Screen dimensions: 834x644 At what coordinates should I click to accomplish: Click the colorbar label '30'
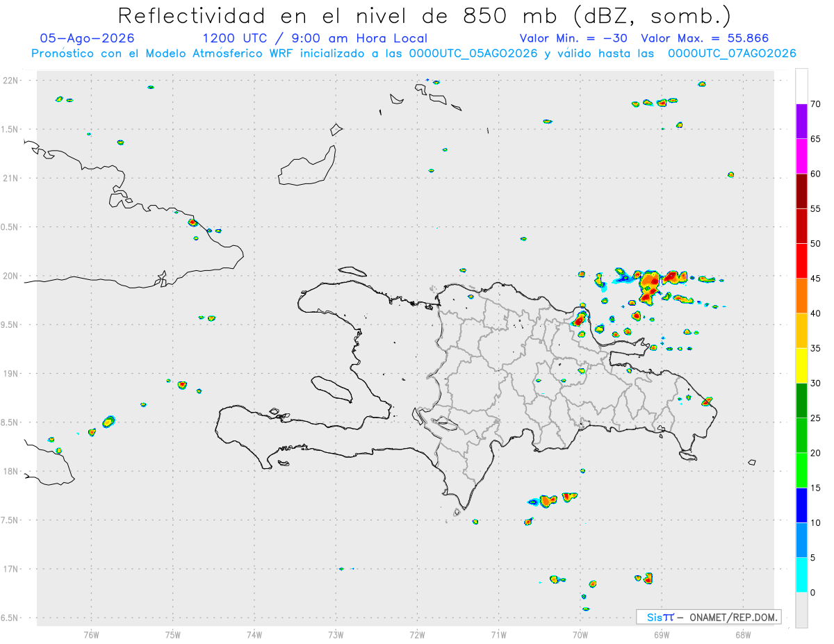click(x=815, y=383)
